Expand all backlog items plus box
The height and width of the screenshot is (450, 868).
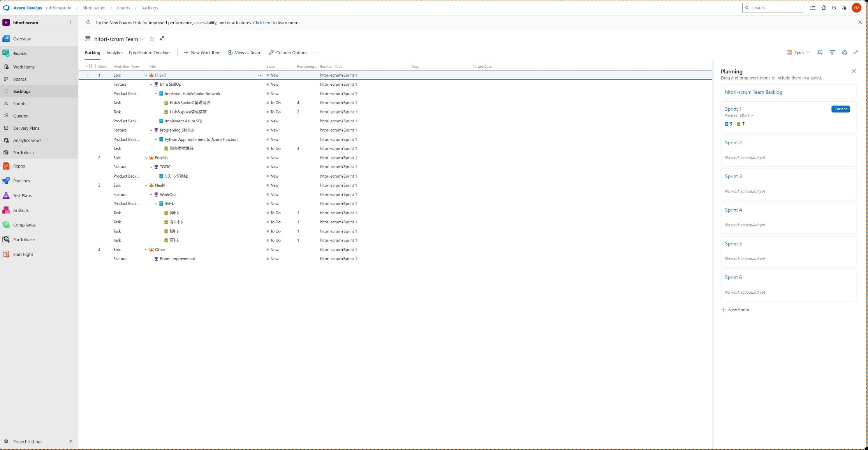(88, 66)
